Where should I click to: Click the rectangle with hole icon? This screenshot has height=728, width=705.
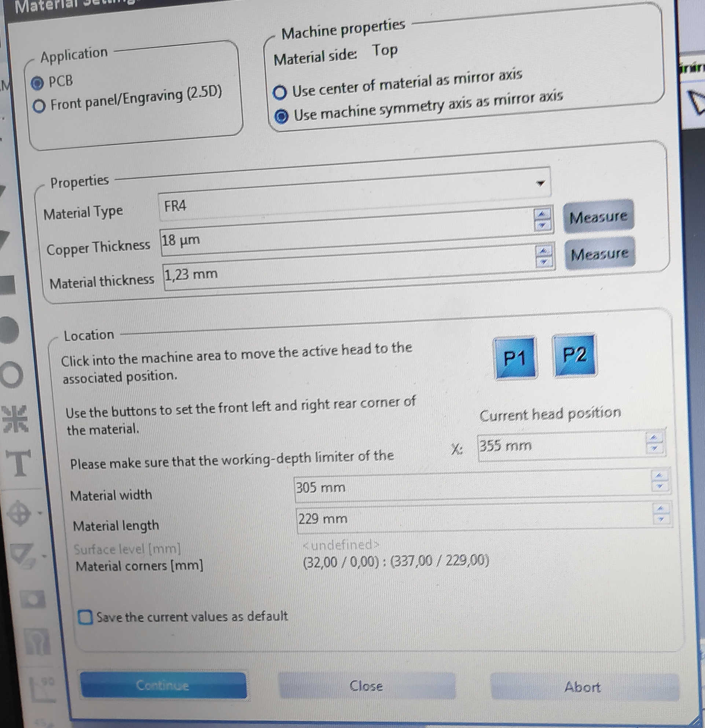pyautogui.click(x=33, y=599)
